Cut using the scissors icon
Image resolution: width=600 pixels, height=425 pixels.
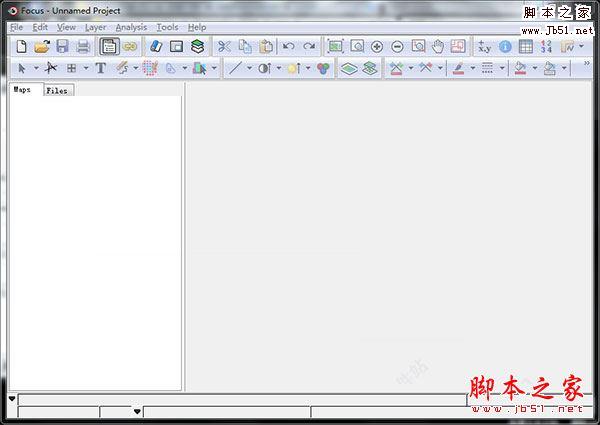(x=224, y=47)
